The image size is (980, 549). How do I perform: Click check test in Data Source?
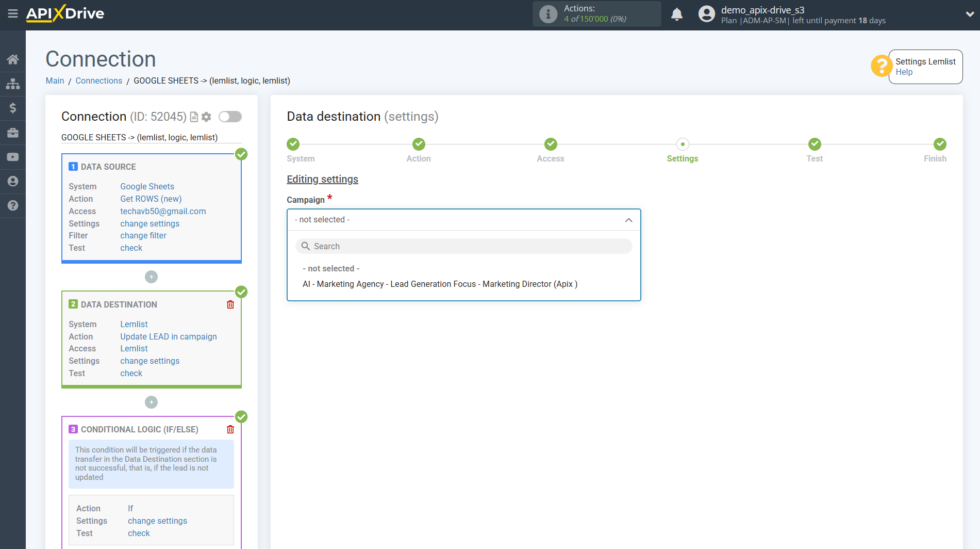(x=131, y=248)
